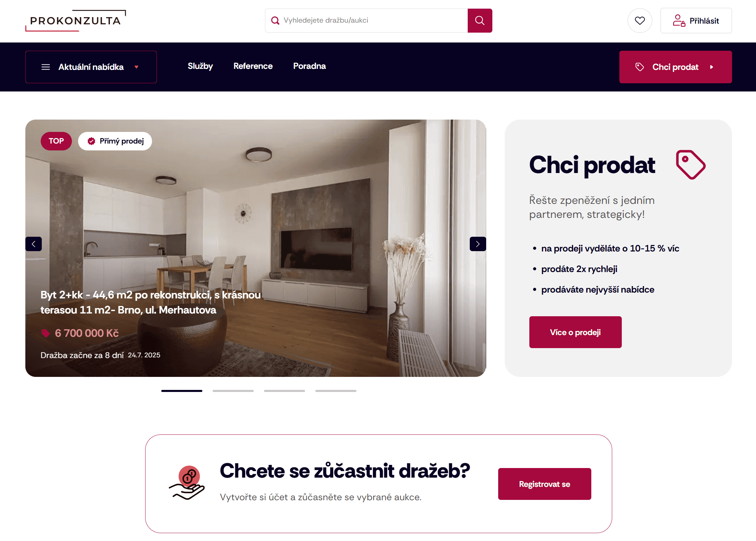Open the Reference menu item
Image resolution: width=756 pixels, height=541 pixels.
[x=253, y=66]
